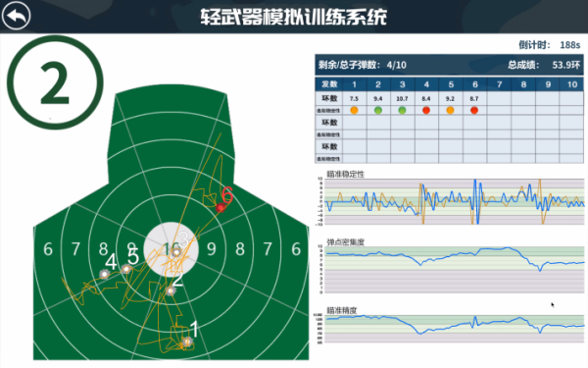Click orange stability dot for shot 5
The width and height of the screenshot is (588, 368).
[450, 110]
